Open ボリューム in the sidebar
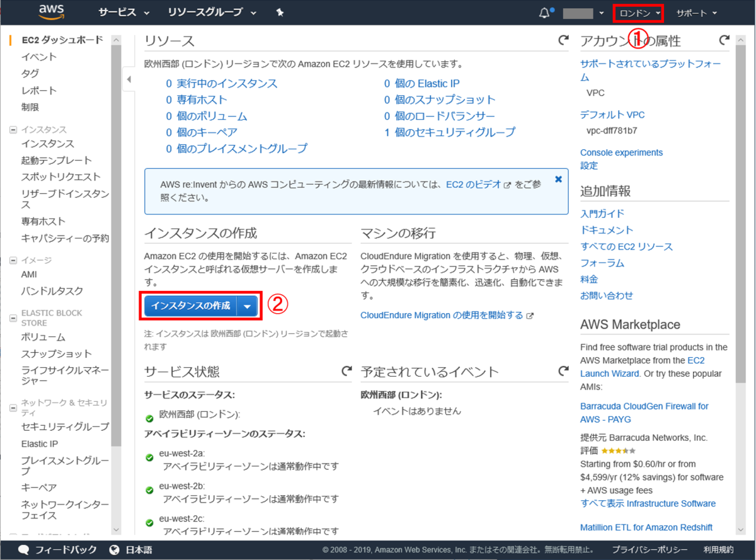756x560 pixels. pos(43,337)
